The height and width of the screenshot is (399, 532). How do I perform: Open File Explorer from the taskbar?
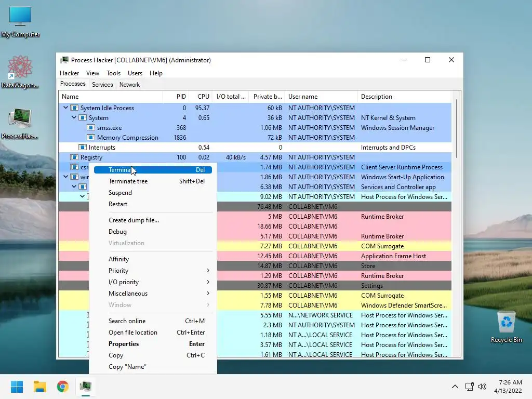39,387
